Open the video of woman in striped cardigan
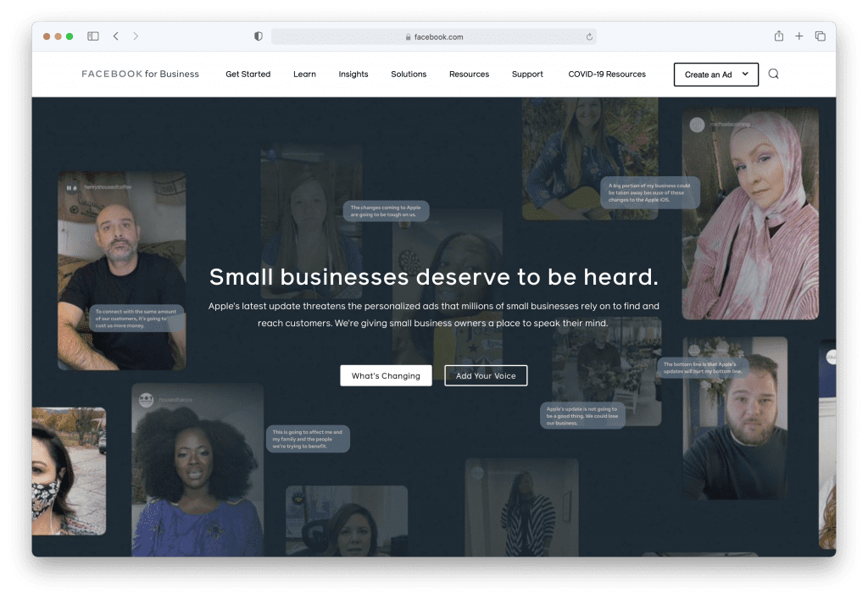Screen dimensions: 868x599 (x=521, y=507)
